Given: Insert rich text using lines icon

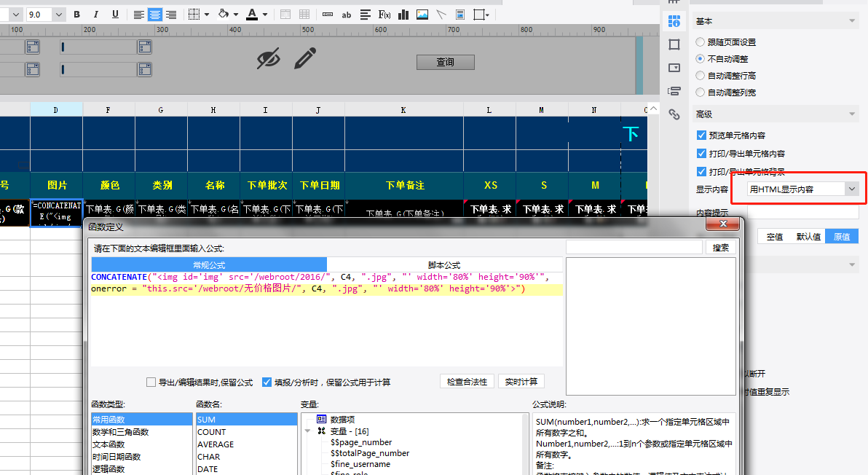Looking at the screenshot, I should 366,15.
